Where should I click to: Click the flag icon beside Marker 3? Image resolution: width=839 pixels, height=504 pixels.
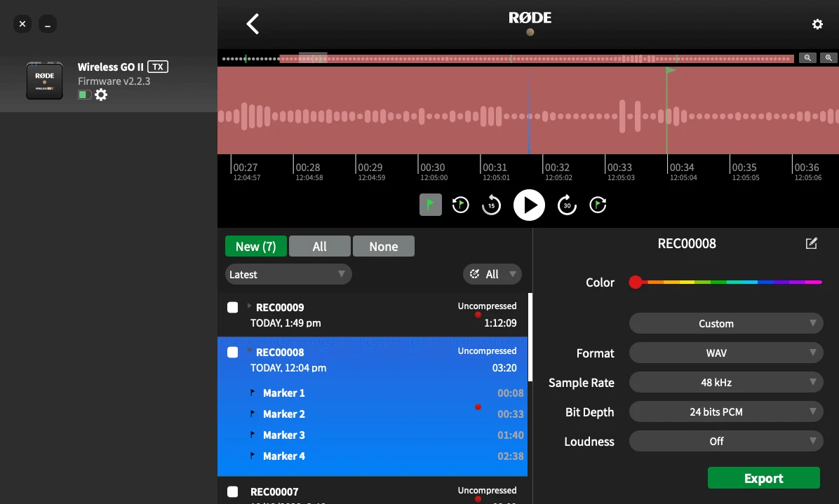tap(253, 435)
